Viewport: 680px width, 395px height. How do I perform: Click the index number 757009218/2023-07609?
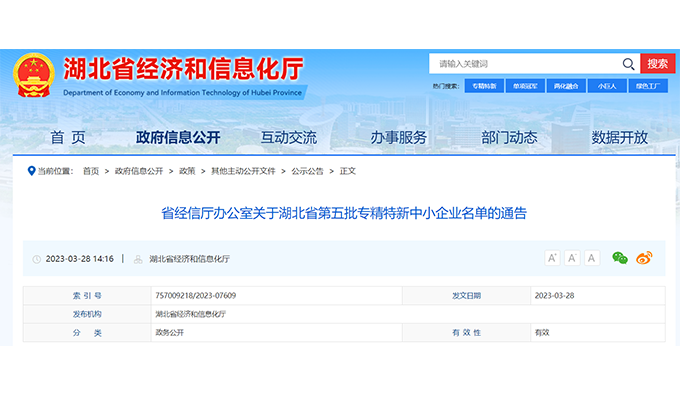(196, 295)
